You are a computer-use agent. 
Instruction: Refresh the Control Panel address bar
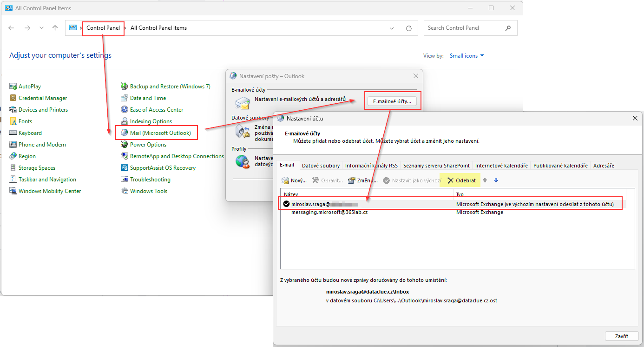pyautogui.click(x=409, y=28)
